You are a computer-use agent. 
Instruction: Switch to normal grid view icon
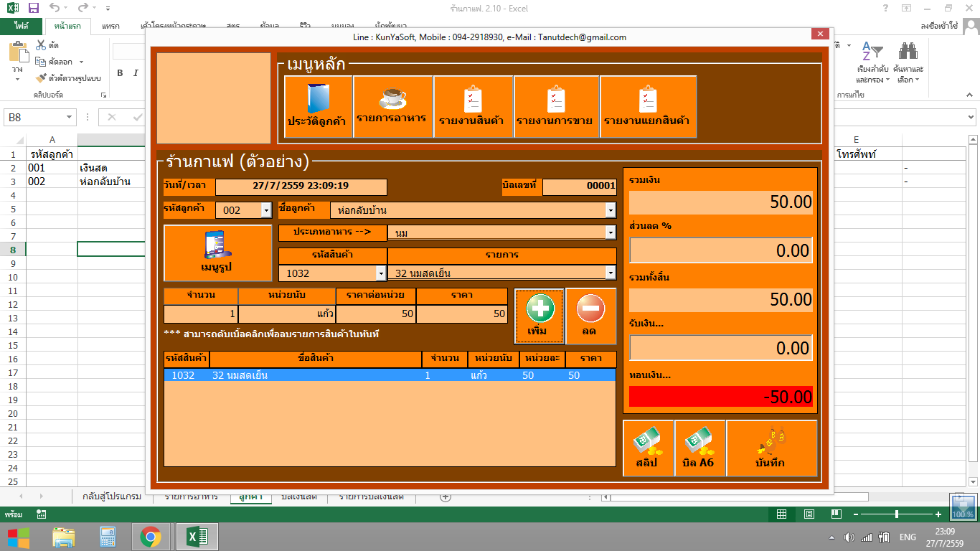point(781,514)
